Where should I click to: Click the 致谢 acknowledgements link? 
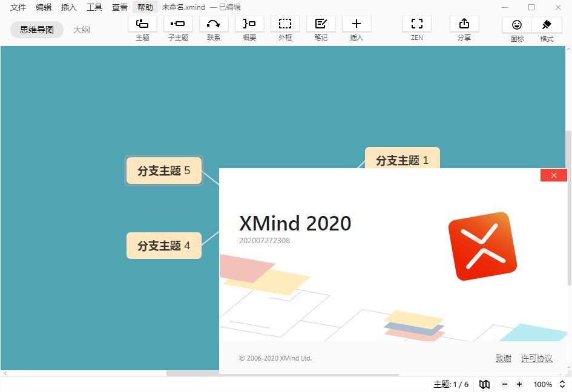tap(503, 358)
